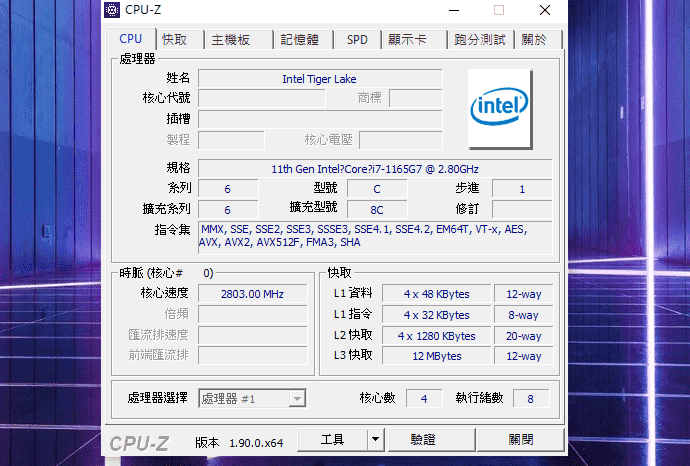This screenshot has height=466, width=690.
Task: Click the empty 匯流排速度 field
Action: [252, 335]
